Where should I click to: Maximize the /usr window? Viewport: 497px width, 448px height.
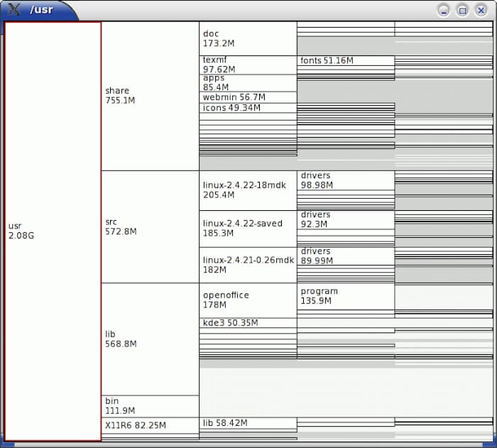tap(462, 11)
